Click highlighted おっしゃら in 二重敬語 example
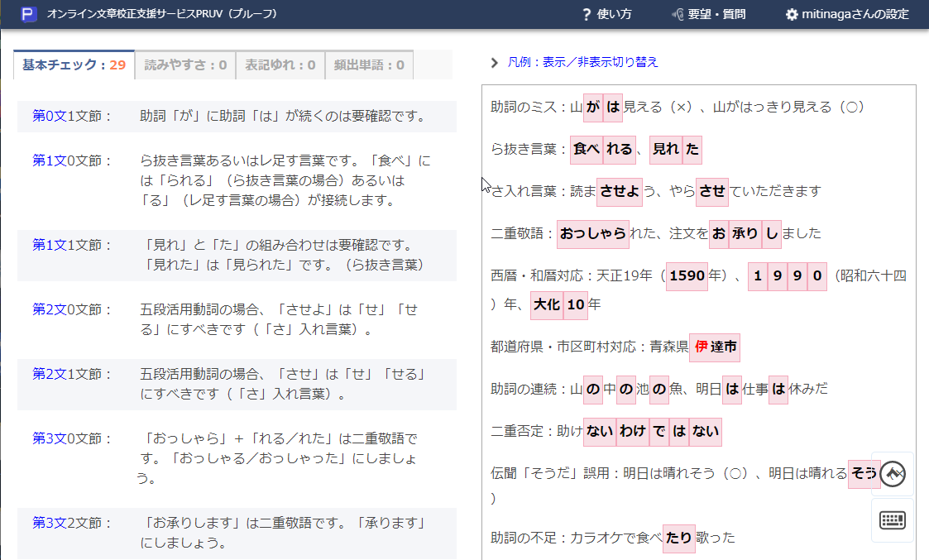929x560 pixels. (x=592, y=233)
